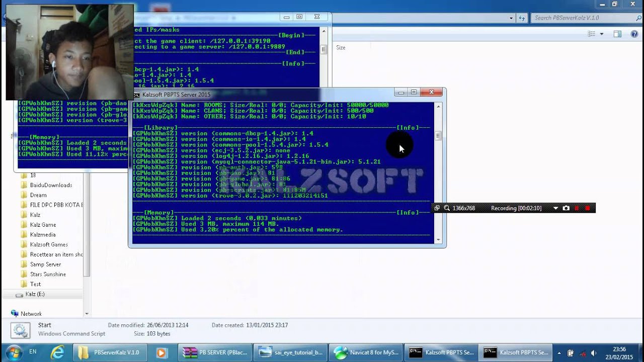Viewport: 644px width, 362px height.
Task: Click the front console scrollbar up arrow
Action: 438,106
